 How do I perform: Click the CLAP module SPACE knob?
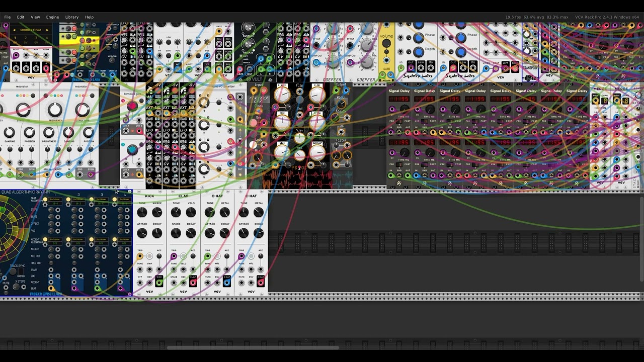pos(176,233)
